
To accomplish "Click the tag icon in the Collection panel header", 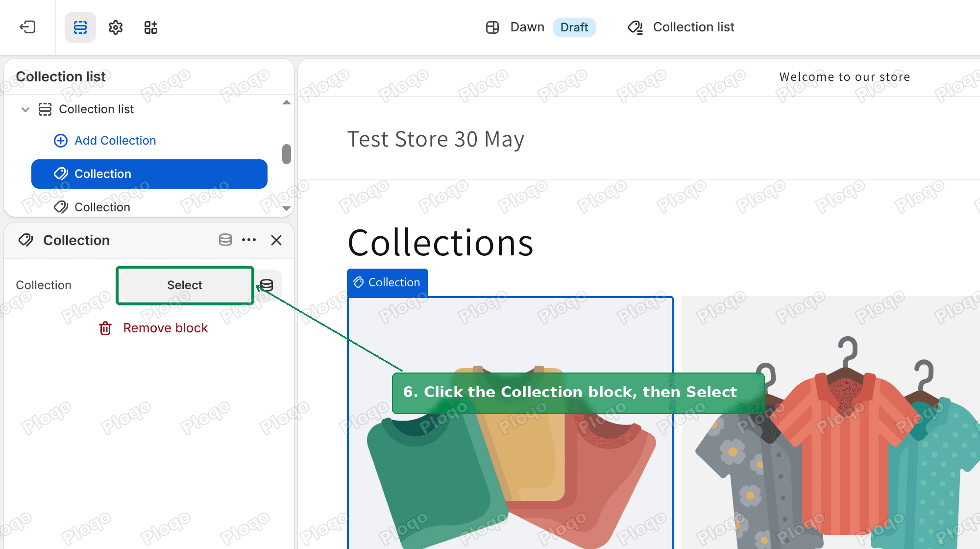I will [25, 240].
